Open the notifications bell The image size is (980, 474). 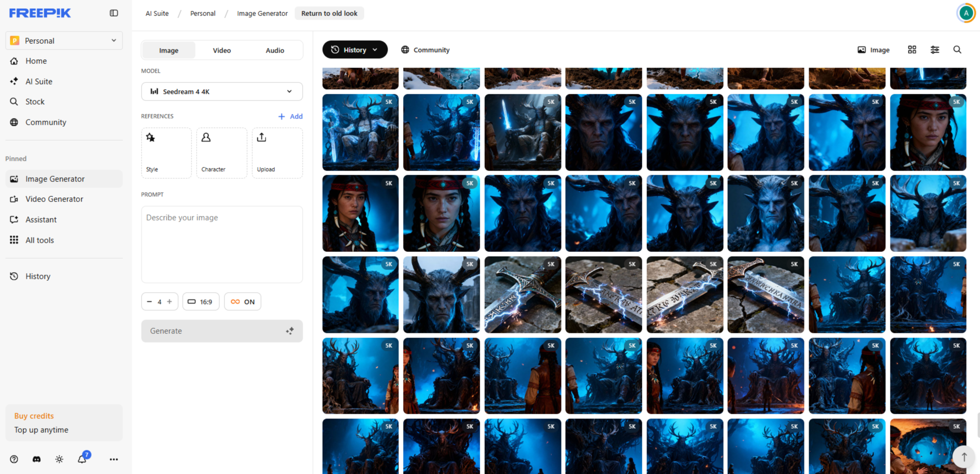point(82,458)
